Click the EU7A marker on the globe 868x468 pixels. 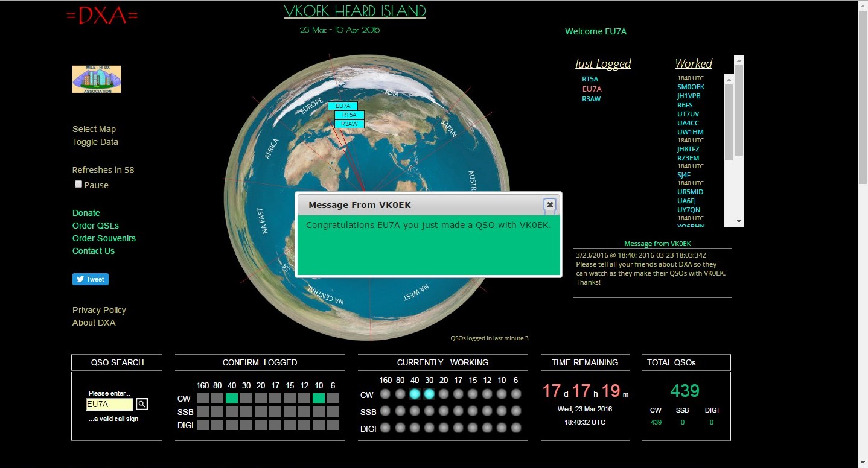pos(342,106)
